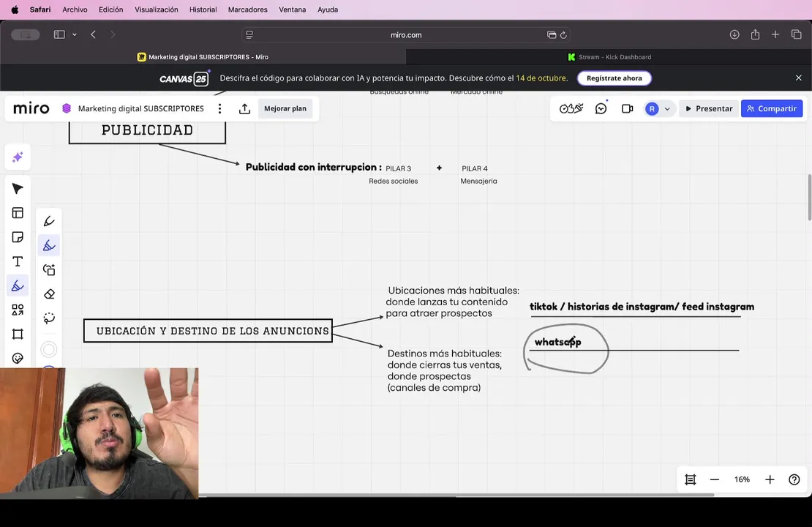Open a new Safari tab
The height and width of the screenshot is (527, 812).
point(775,34)
